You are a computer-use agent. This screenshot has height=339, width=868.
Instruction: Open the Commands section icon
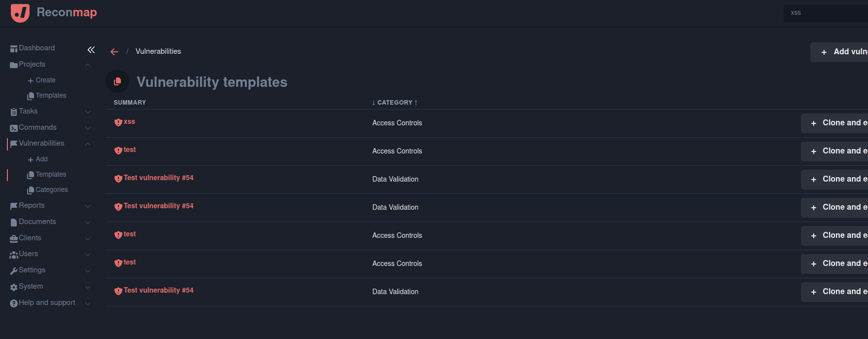click(x=14, y=127)
